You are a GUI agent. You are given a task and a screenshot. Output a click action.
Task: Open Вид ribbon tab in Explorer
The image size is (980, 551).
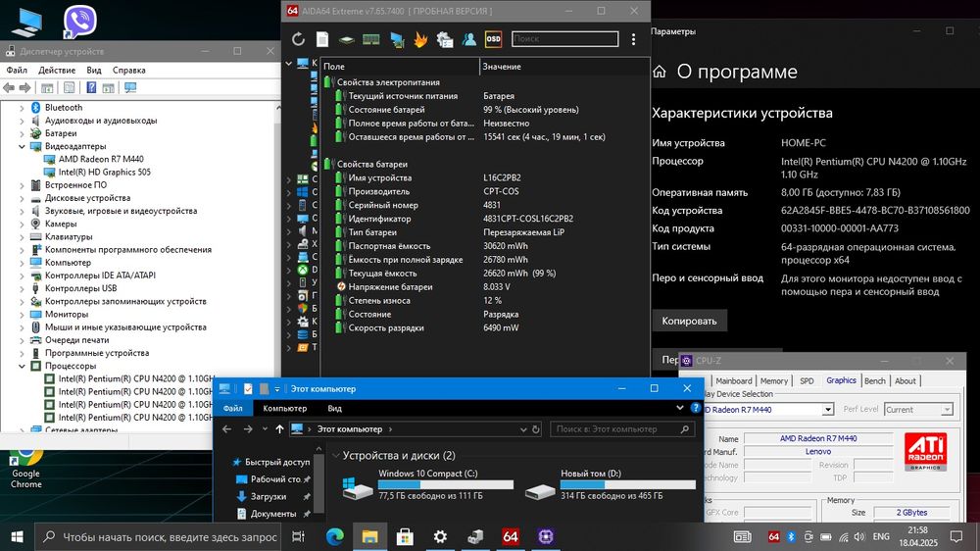(334, 409)
